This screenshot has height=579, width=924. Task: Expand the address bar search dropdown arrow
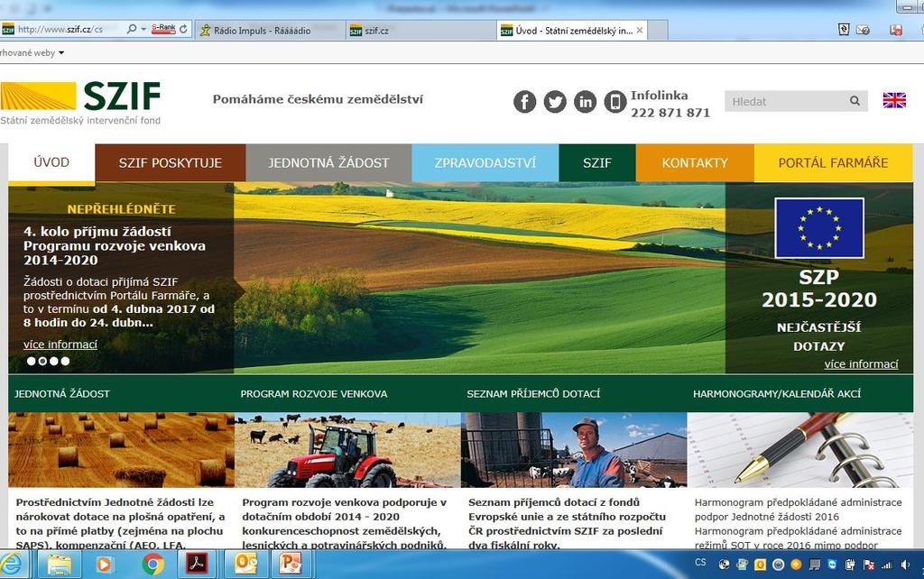coord(143,29)
